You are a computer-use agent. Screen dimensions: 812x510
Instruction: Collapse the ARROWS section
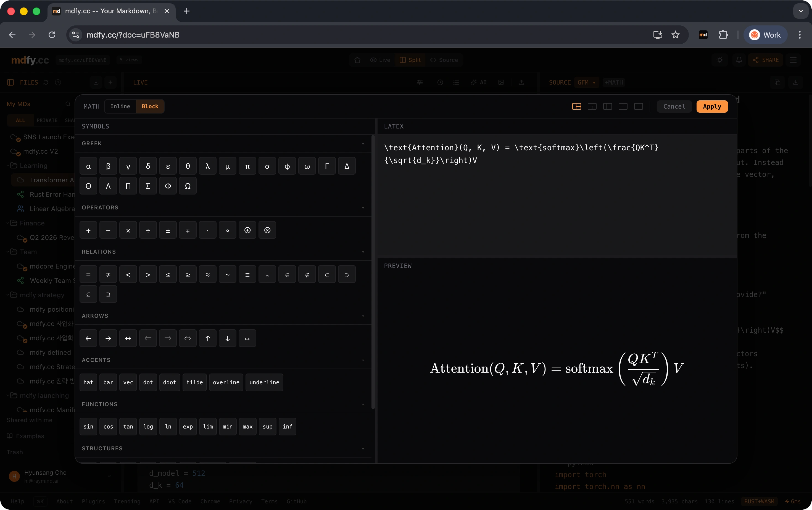363,316
